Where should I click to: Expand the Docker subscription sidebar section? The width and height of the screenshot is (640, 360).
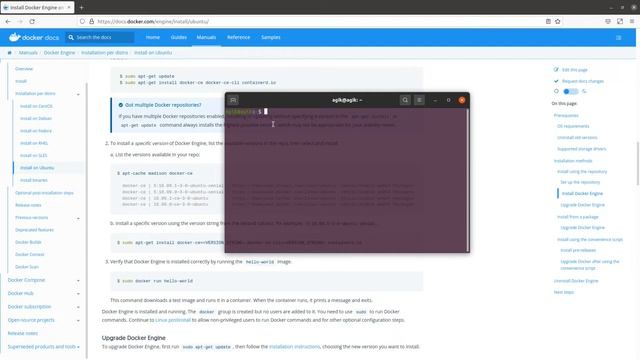tap(78, 307)
